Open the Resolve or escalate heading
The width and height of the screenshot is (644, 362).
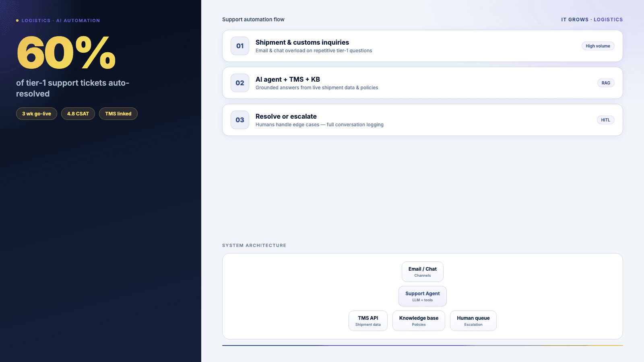[286, 116]
